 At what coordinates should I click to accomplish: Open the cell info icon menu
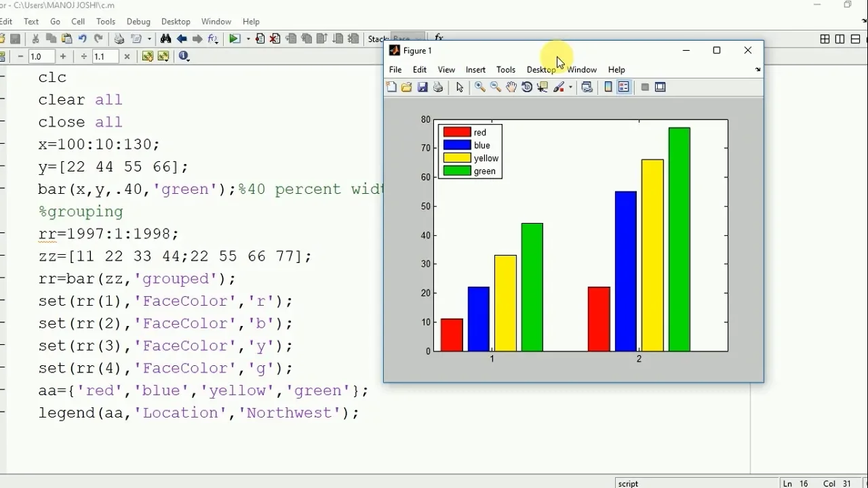click(184, 57)
